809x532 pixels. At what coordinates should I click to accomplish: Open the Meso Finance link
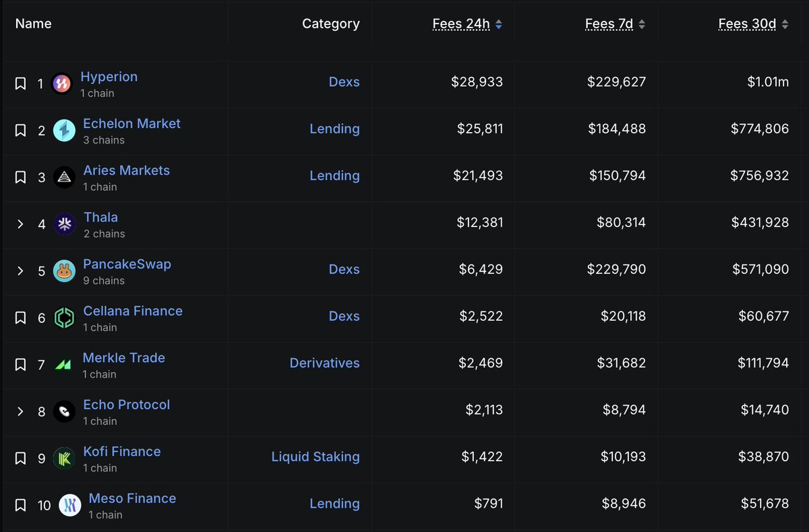(133, 498)
